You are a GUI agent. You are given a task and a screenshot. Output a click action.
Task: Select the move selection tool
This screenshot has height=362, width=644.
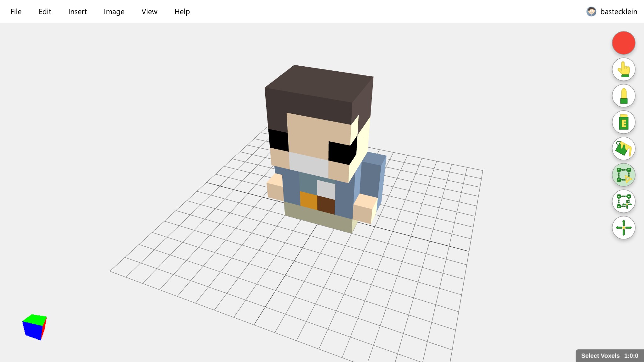tap(624, 201)
